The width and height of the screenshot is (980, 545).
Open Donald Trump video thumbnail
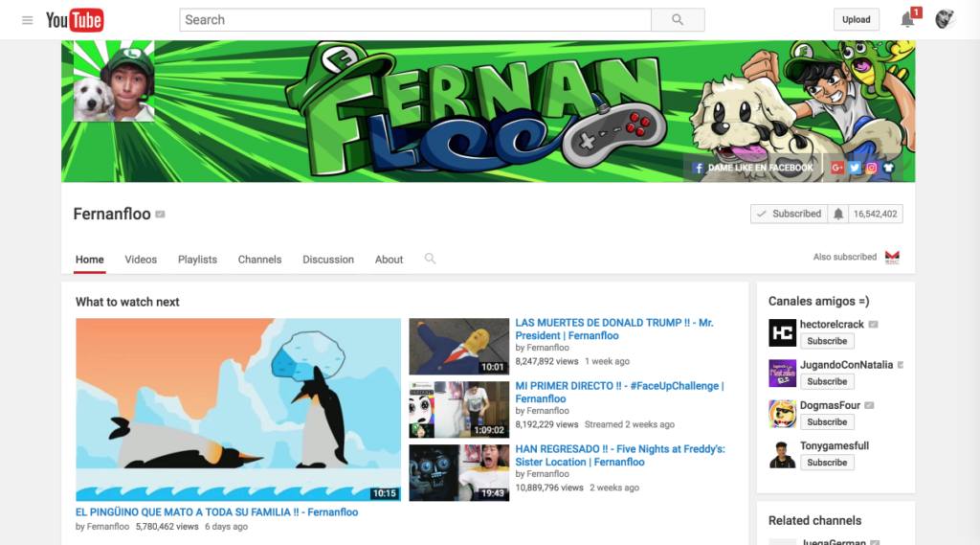click(x=458, y=346)
